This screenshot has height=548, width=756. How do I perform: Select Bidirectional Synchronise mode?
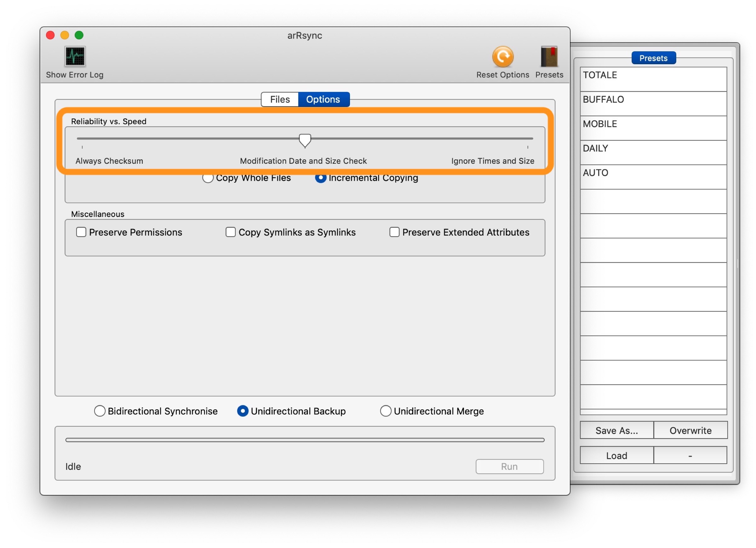pos(100,411)
